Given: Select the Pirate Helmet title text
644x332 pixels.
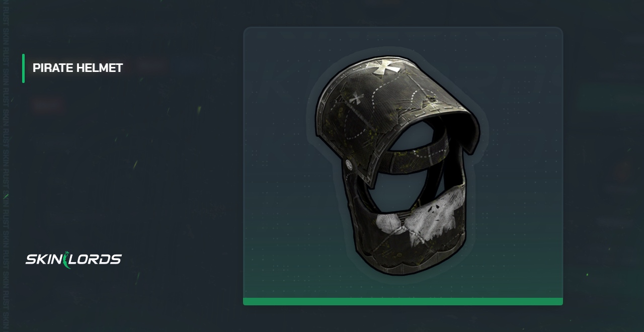Looking at the screenshot, I should click(x=77, y=68).
